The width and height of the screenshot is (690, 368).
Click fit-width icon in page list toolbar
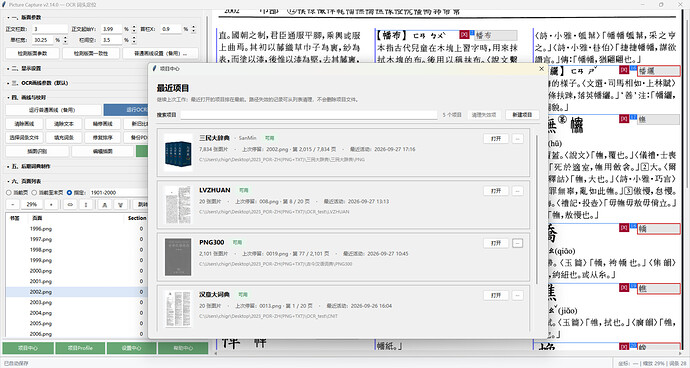(x=70, y=205)
